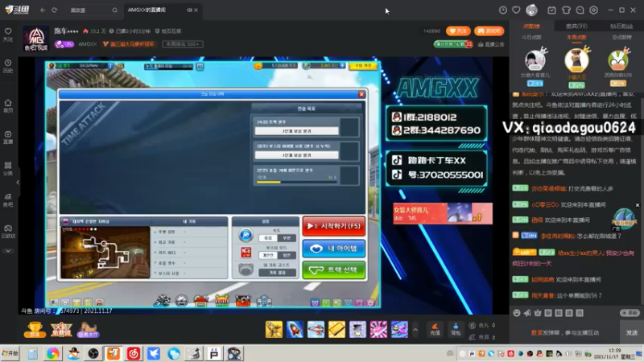Open 直播 in the left sidebar
This screenshot has height=362, width=644.
tap(8, 138)
